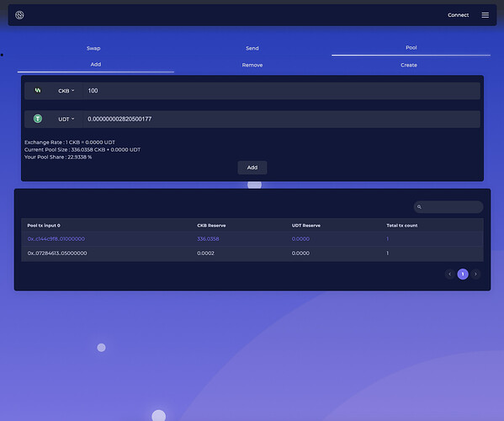Click the app logo in header
Screen dimensions: 504x421
(x=19, y=15)
